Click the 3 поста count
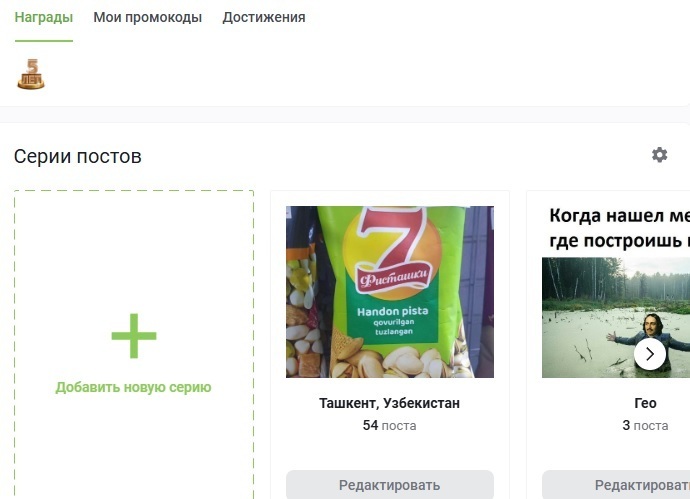This screenshot has width=690, height=499. (x=646, y=426)
